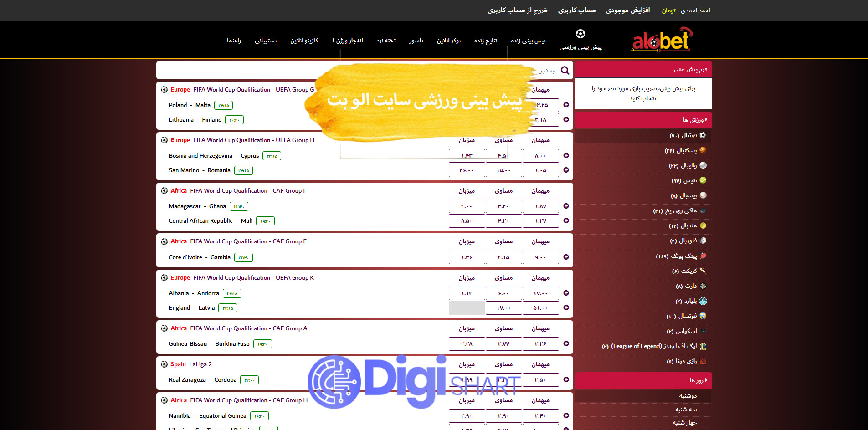Select draw odds for San Marino - Romania

coord(503,170)
